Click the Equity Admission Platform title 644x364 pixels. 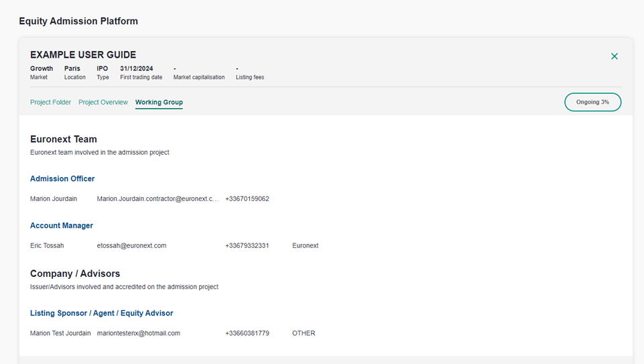click(x=78, y=21)
